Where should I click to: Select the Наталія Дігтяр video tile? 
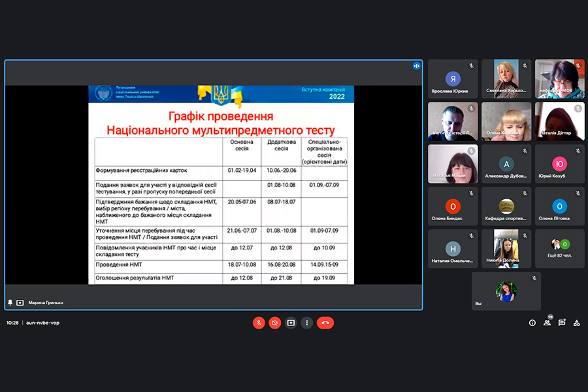pos(559,122)
